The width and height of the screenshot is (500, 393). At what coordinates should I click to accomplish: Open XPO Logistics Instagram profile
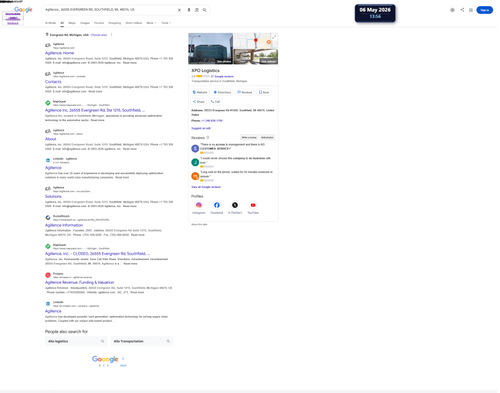(199, 205)
